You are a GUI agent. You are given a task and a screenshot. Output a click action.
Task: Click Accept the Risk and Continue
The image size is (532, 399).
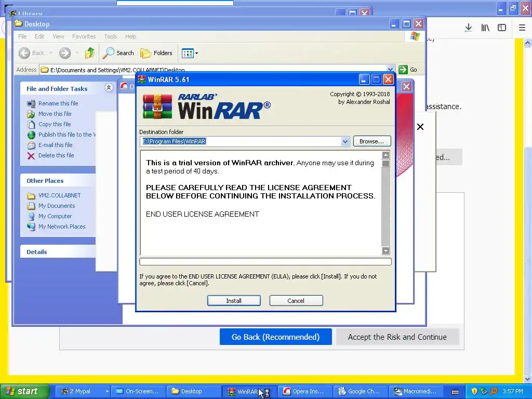[397, 337]
